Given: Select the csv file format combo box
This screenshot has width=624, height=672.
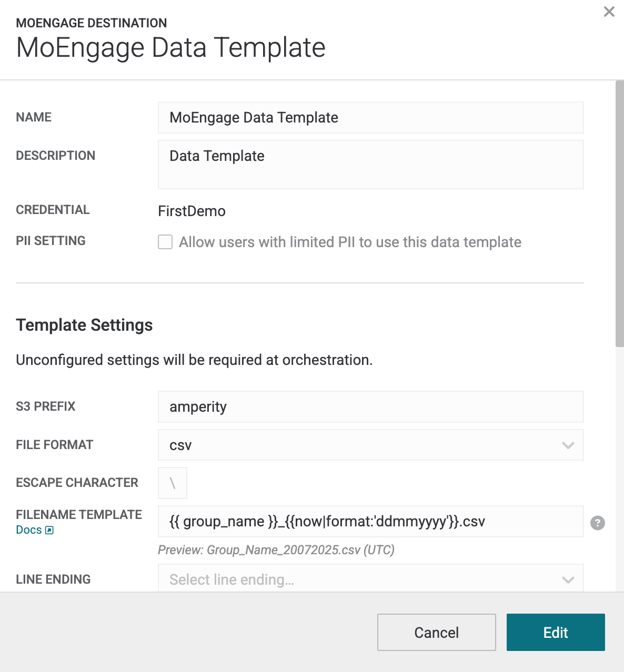Looking at the screenshot, I should click(x=371, y=445).
